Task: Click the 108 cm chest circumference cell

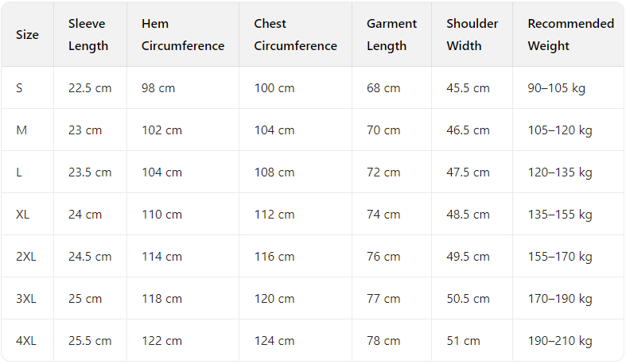Action: click(x=274, y=172)
